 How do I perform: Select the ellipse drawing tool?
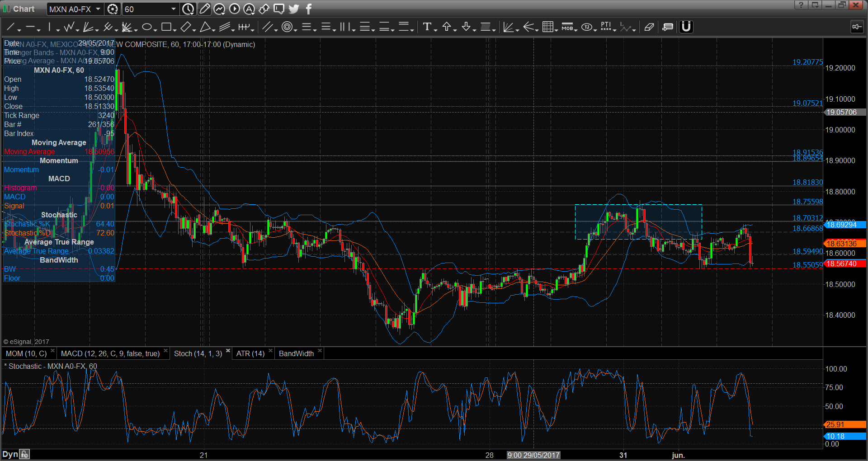(146, 27)
